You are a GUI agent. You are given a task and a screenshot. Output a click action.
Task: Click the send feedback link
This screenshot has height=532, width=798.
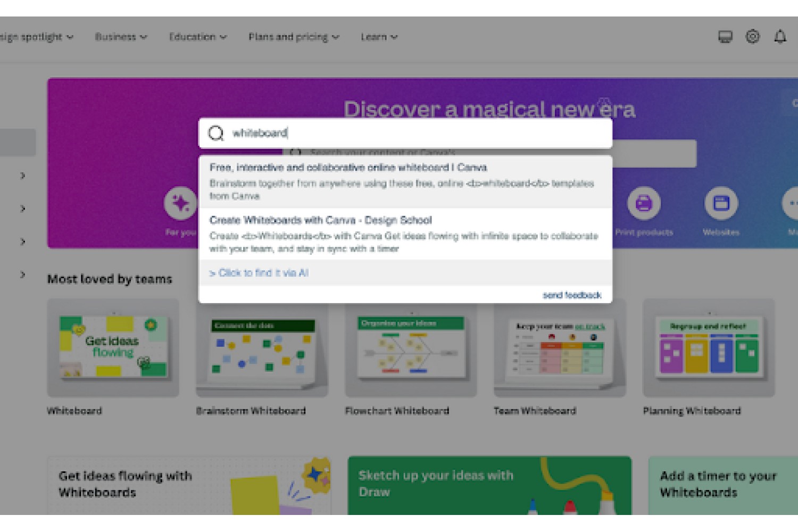572,295
